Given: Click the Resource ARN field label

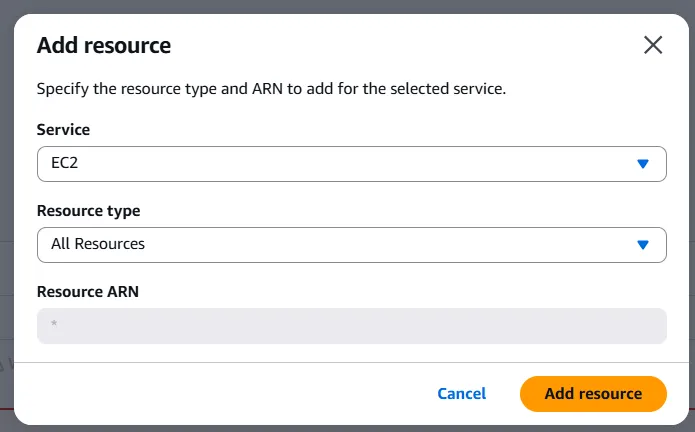Looking at the screenshot, I should 87,292.
